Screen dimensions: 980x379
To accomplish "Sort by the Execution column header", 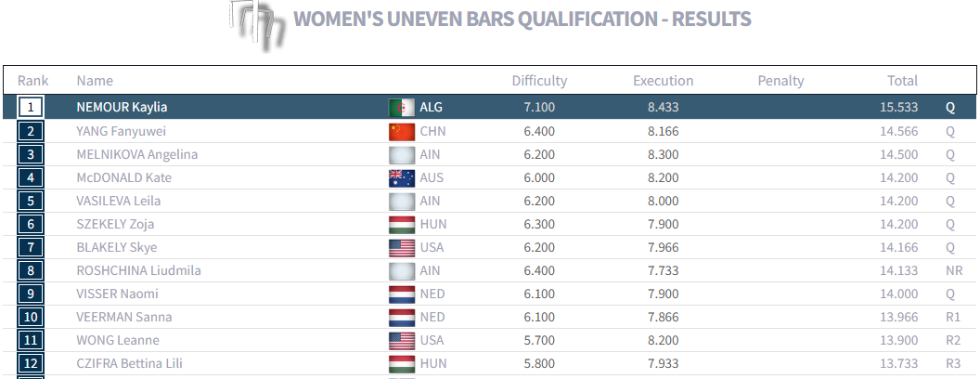I will [663, 81].
